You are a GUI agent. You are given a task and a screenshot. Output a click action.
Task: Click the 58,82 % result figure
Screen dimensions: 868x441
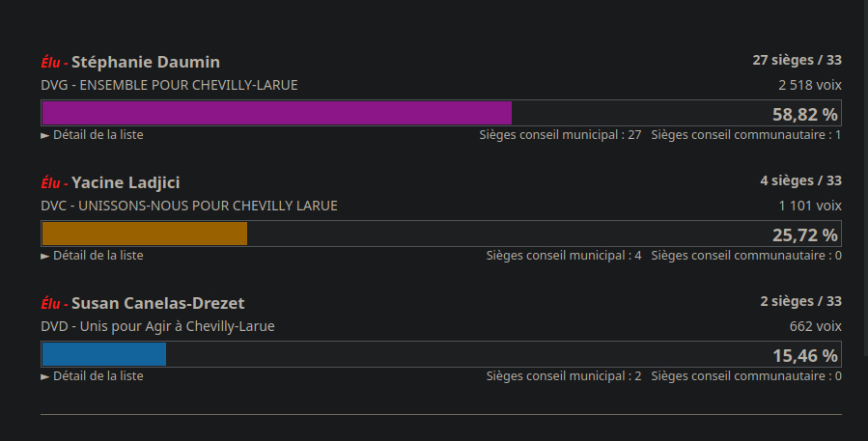click(x=804, y=115)
